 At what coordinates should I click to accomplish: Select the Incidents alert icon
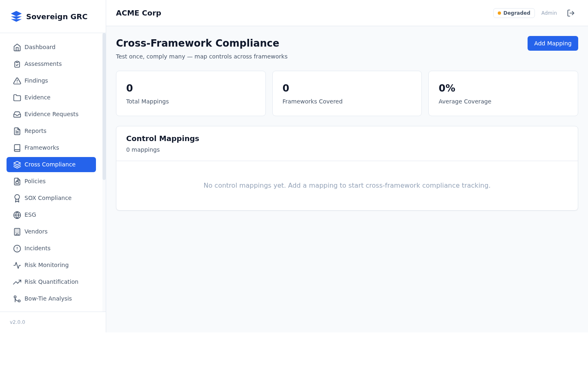pyautogui.click(x=17, y=248)
